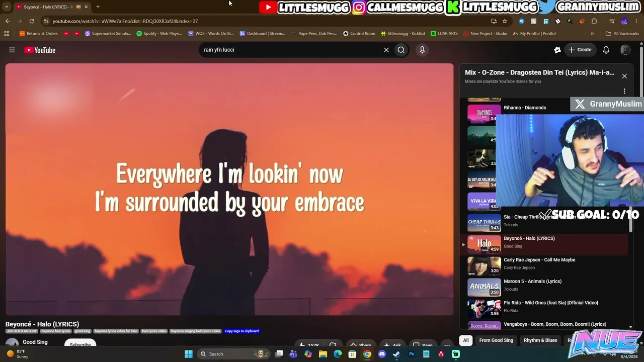This screenshot has height=362, width=644.
Task: Go to the YouTube home logo
Action: 40,50
